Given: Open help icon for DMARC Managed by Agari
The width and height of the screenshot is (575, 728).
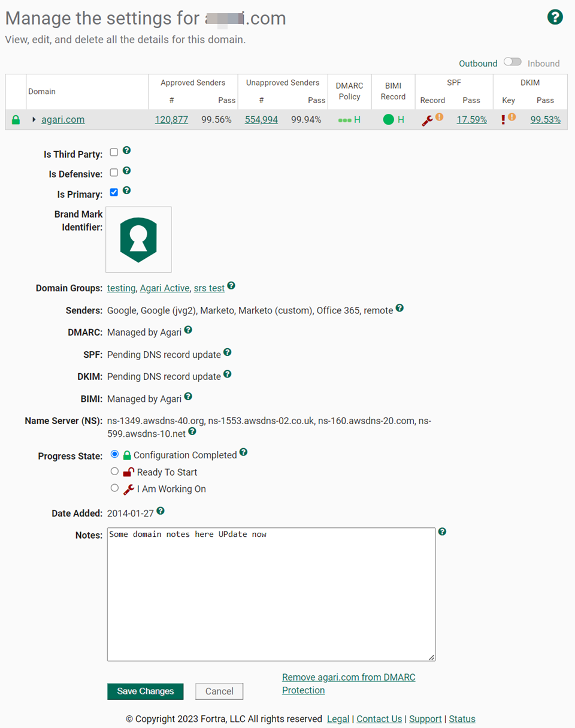Looking at the screenshot, I should tap(188, 330).
